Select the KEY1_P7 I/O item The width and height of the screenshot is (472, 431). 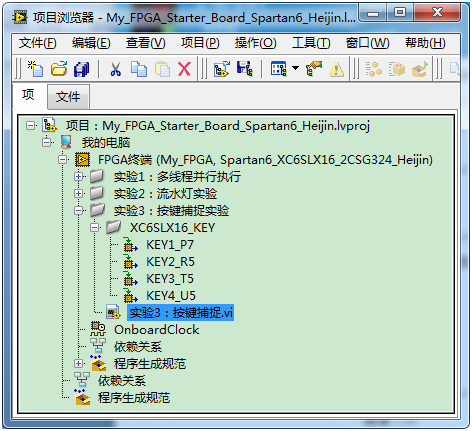(x=170, y=245)
